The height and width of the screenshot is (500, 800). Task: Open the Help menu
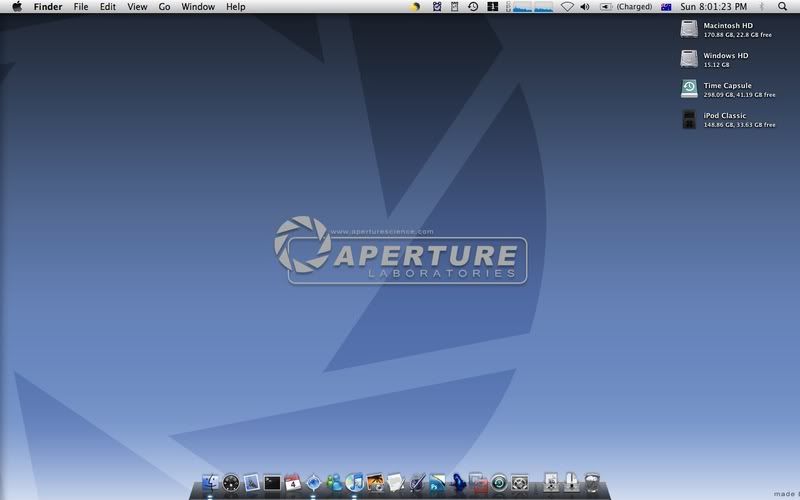[236, 7]
